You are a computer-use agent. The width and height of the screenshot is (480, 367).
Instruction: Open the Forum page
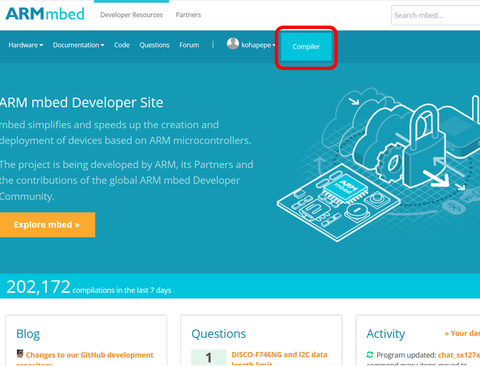(189, 45)
